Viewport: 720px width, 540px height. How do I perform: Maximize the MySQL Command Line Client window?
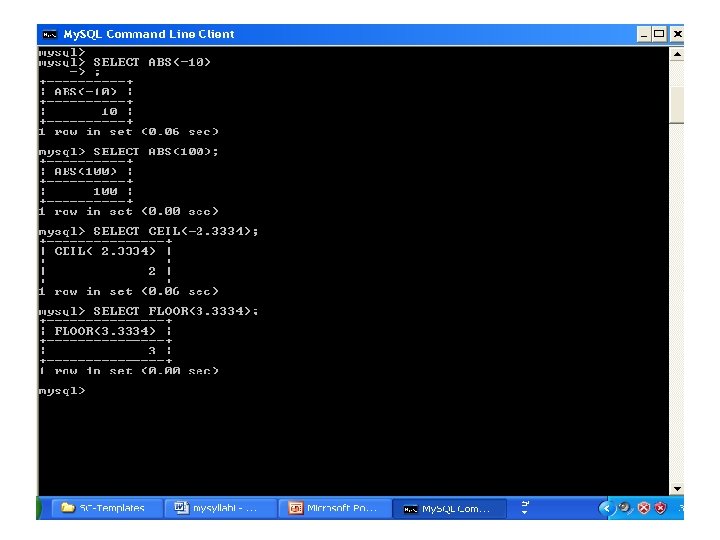659,34
